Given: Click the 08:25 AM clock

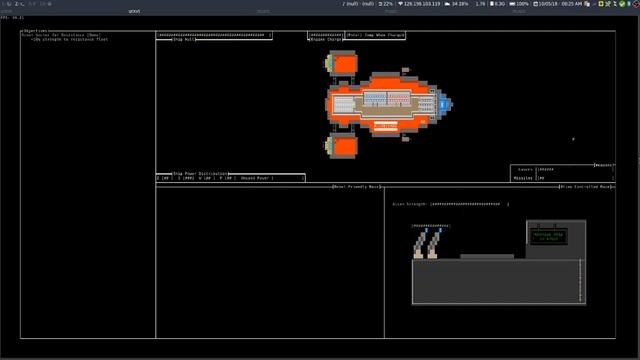Looking at the screenshot, I should coord(573,4).
